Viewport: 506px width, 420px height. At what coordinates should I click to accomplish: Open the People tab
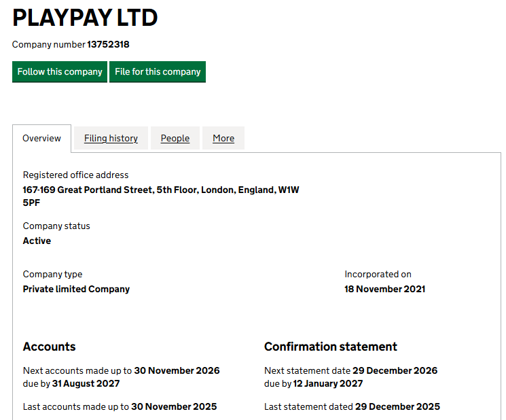coord(175,138)
